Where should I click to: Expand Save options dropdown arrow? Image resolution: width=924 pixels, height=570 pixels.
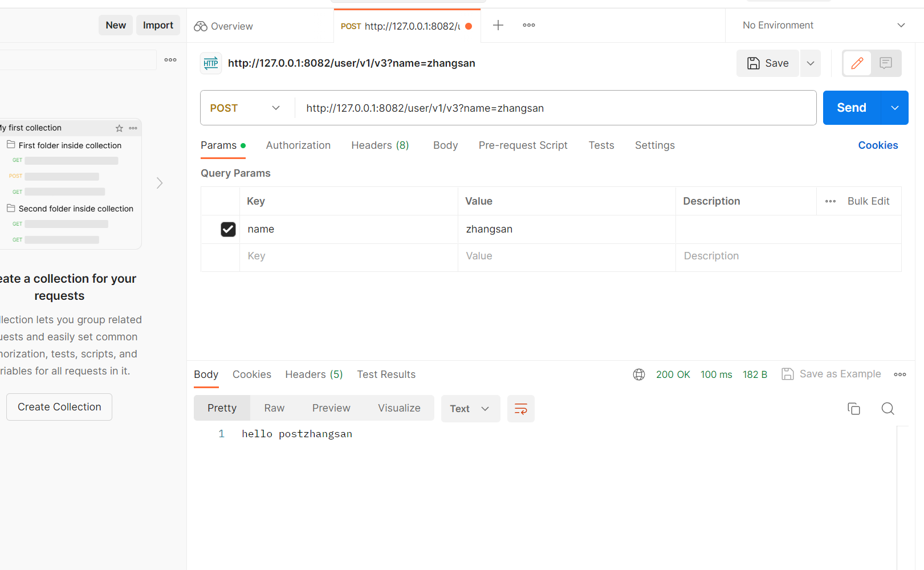[811, 63]
